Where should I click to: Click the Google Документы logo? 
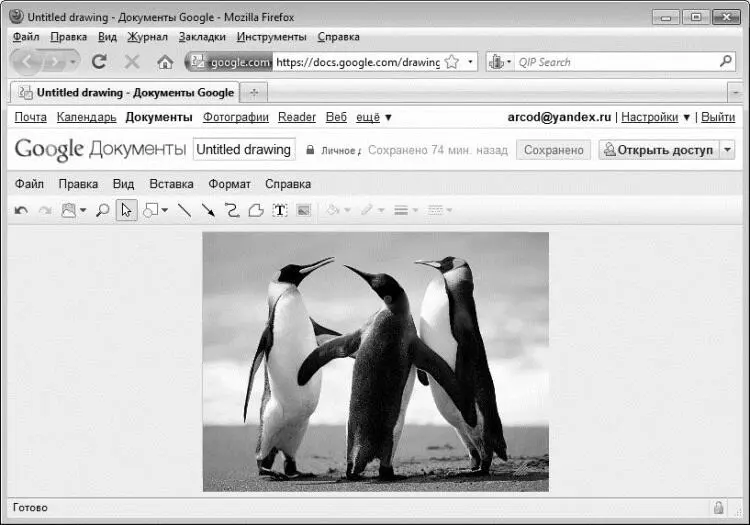100,150
